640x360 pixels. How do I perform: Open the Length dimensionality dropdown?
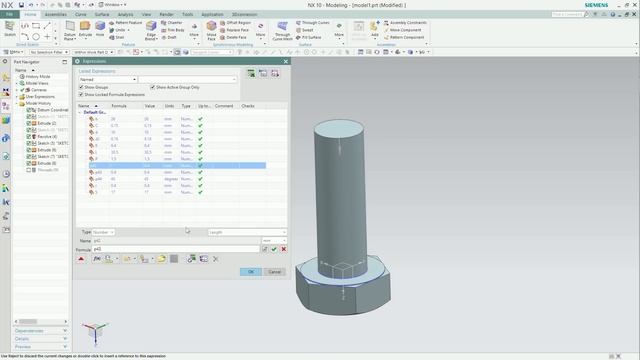247,232
